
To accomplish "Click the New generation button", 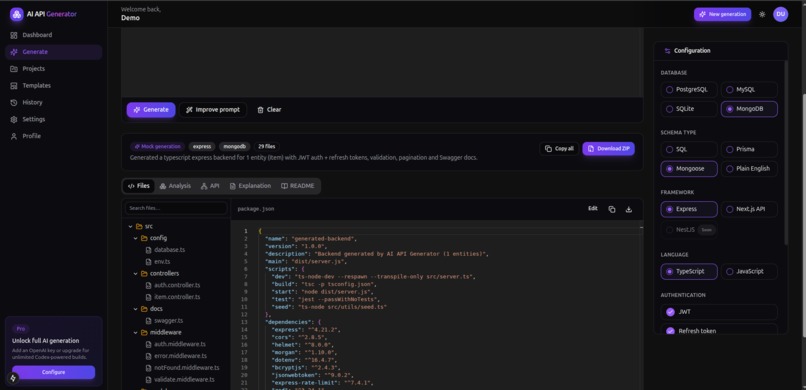I will pos(722,14).
